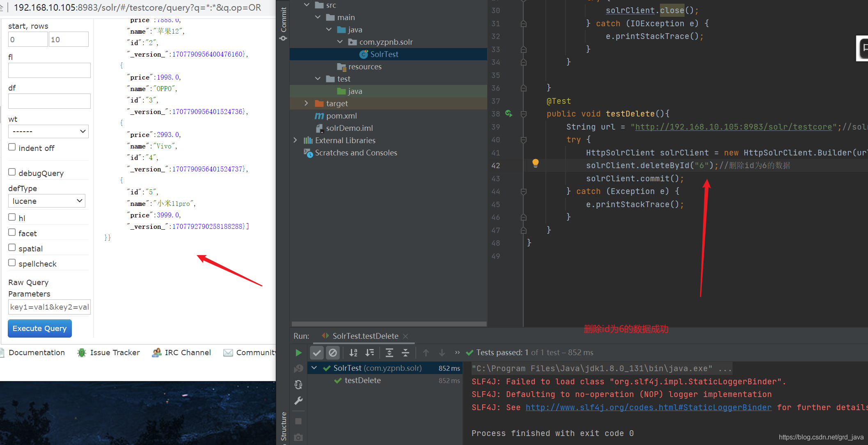Select the SolrTest.testDelete run tab
Image resolution: width=868 pixels, height=445 pixels.
click(365, 336)
